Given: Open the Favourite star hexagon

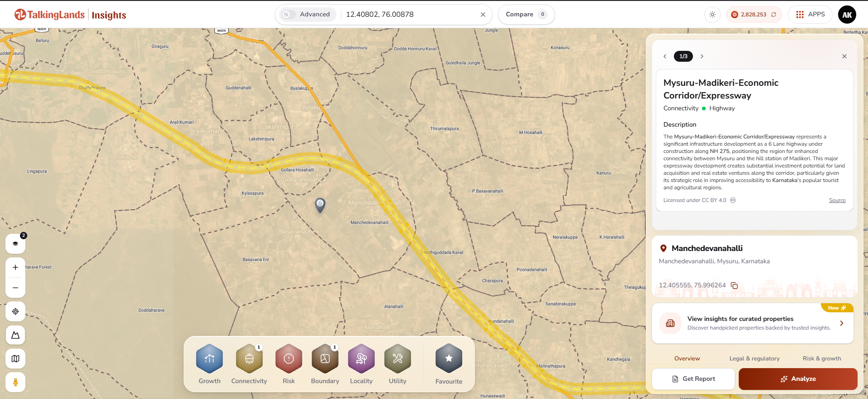Looking at the screenshot, I should pyautogui.click(x=449, y=359).
